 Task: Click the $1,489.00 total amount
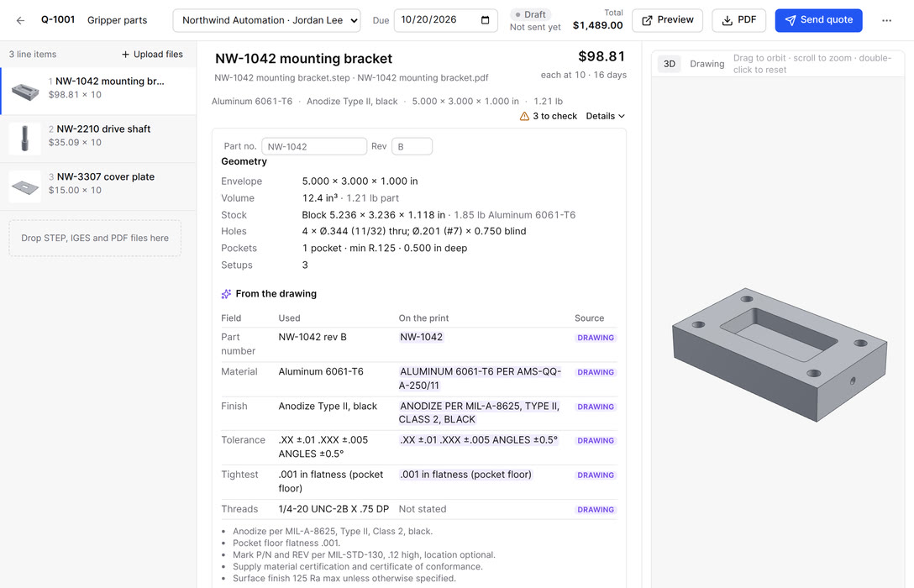point(597,25)
